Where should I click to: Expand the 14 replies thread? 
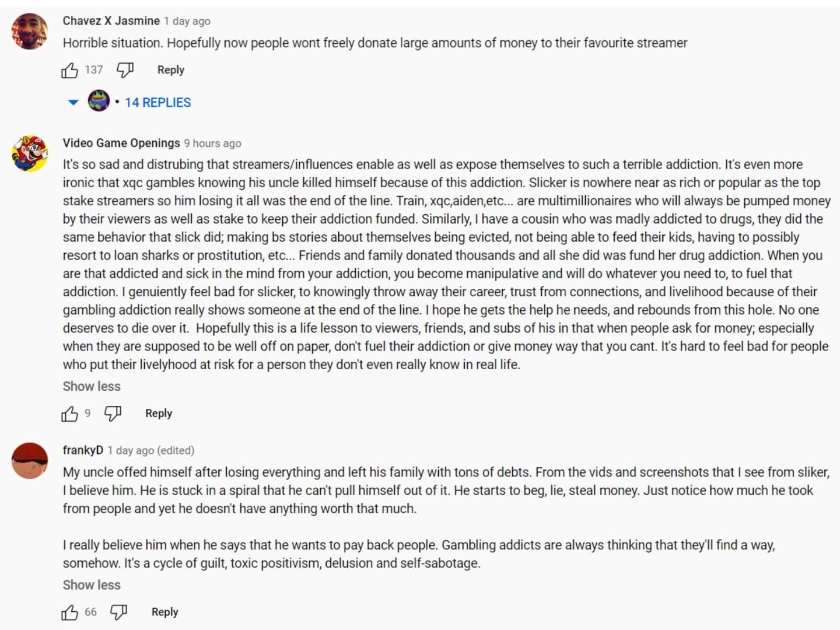[x=157, y=103]
